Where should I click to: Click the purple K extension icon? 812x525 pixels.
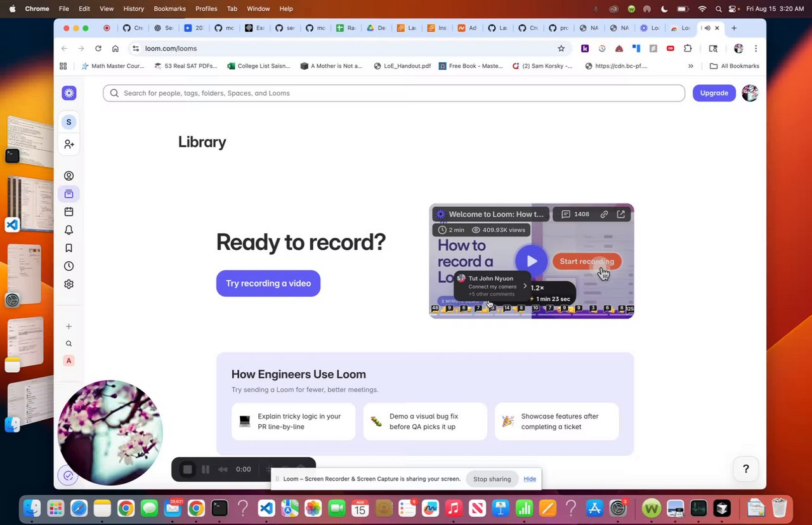click(x=585, y=48)
